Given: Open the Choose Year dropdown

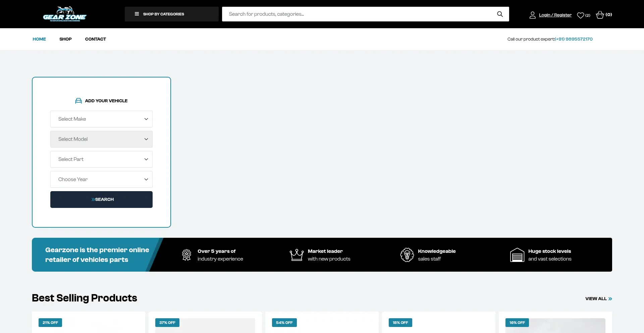Looking at the screenshot, I should pyautogui.click(x=101, y=179).
